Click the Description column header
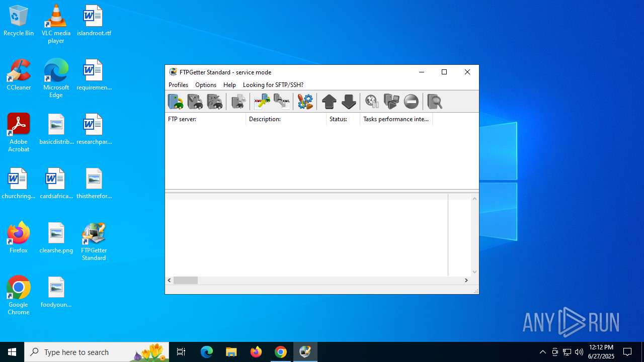 coord(286,119)
